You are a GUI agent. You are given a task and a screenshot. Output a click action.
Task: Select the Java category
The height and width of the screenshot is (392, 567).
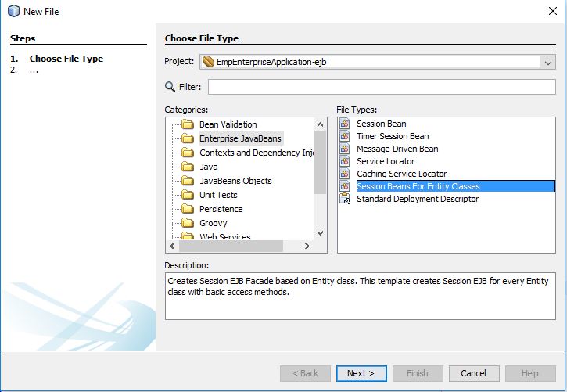click(209, 167)
